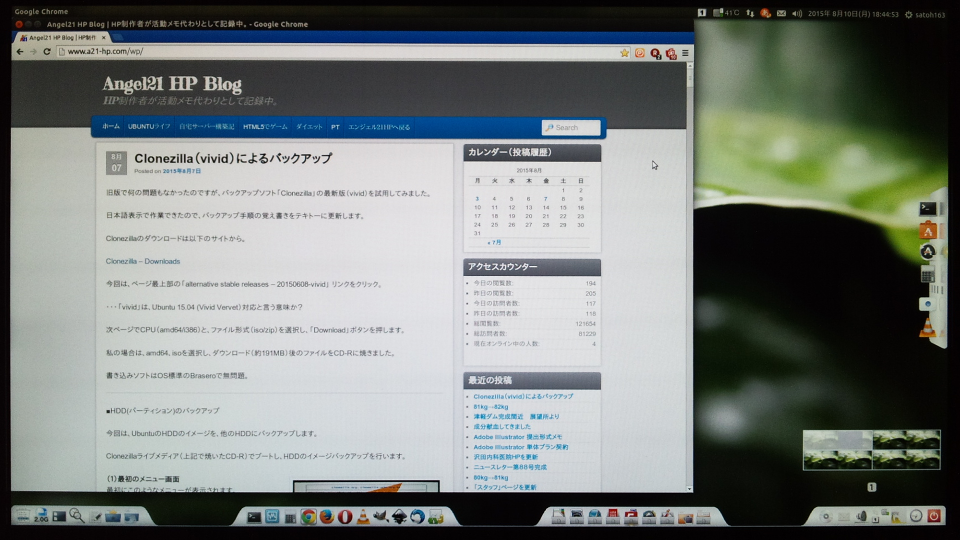Launch Google Chrome from the bottom dock

tap(309, 517)
